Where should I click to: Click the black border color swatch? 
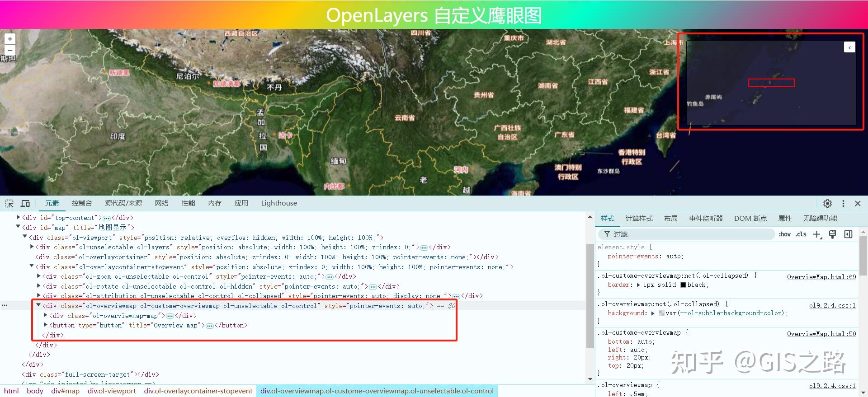tap(683, 285)
